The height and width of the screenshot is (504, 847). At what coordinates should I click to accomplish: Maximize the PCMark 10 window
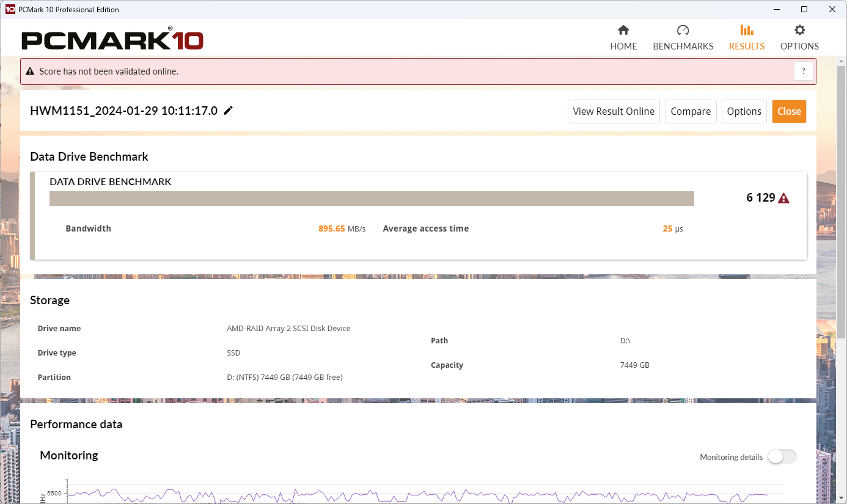pyautogui.click(x=804, y=9)
